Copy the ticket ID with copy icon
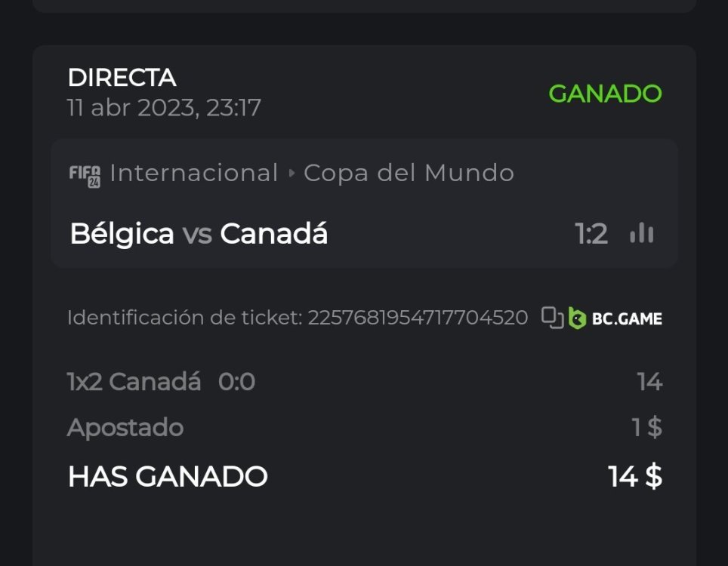The height and width of the screenshot is (566, 728). [552, 318]
